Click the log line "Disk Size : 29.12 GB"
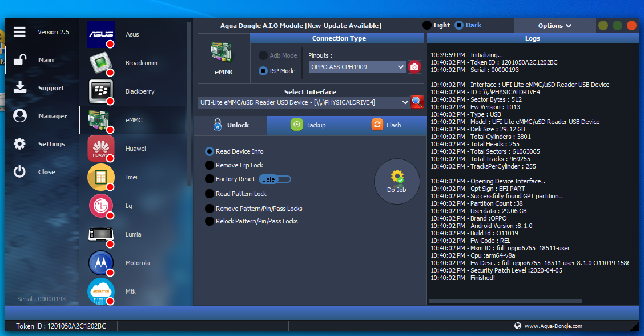The width and height of the screenshot is (644, 336). click(x=478, y=129)
